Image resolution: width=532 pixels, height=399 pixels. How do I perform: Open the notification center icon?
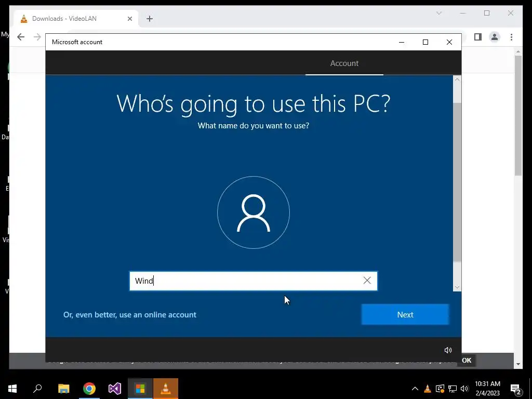click(x=515, y=389)
